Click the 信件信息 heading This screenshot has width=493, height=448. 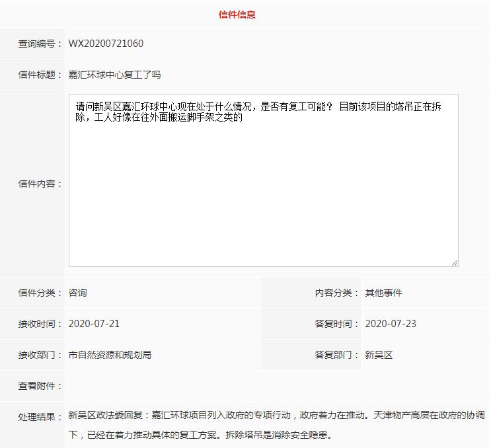(237, 15)
